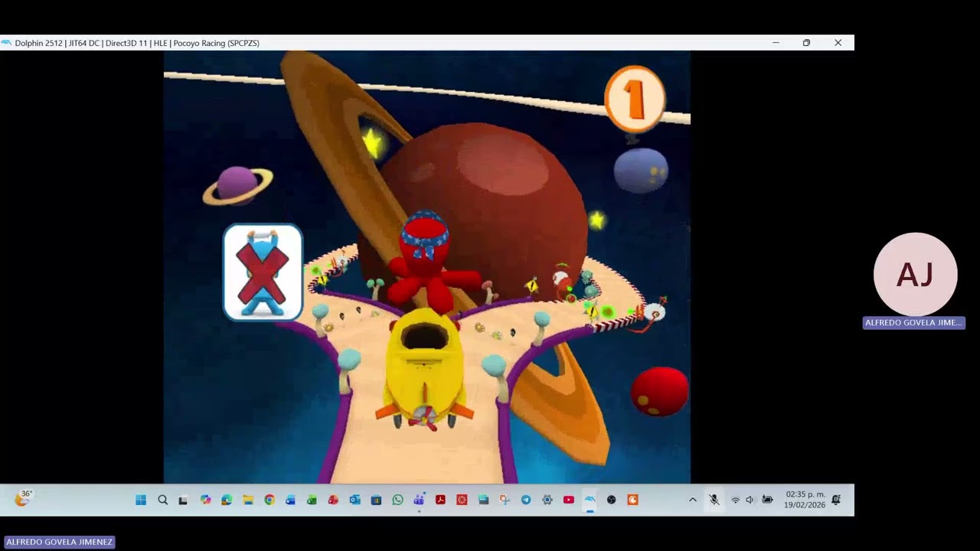The height and width of the screenshot is (551, 980).
Task: Open Wi-Fi network tray icon
Action: pyautogui.click(x=735, y=500)
